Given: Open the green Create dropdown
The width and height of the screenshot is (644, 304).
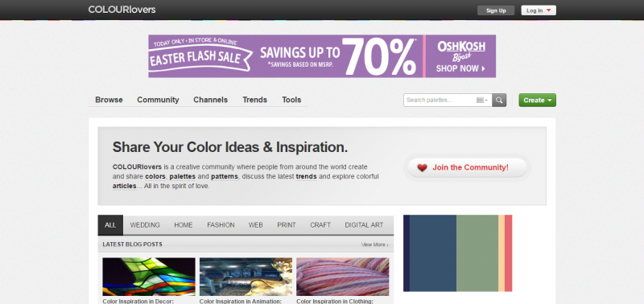Looking at the screenshot, I should 537,100.
